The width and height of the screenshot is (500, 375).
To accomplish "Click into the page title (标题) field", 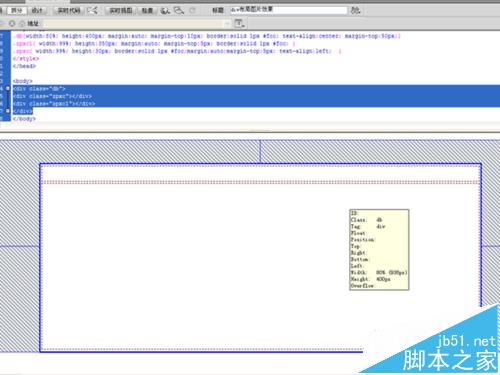I will (x=288, y=10).
